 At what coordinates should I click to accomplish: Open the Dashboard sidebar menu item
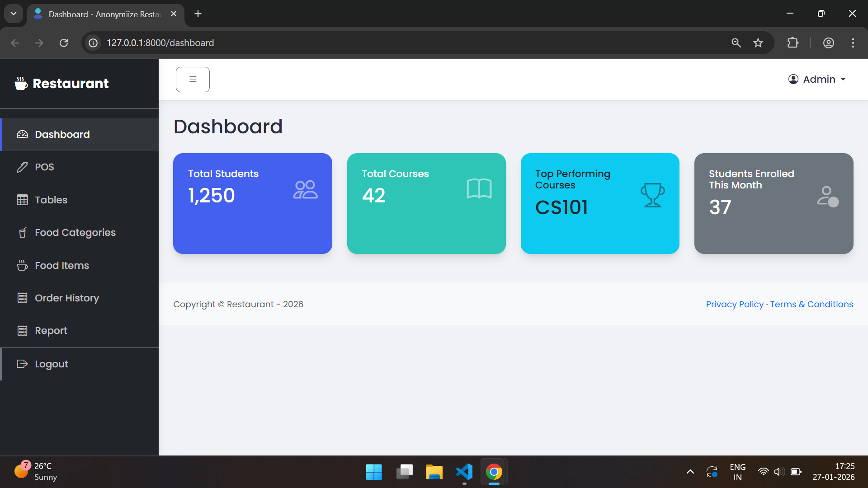click(x=80, y=135)
